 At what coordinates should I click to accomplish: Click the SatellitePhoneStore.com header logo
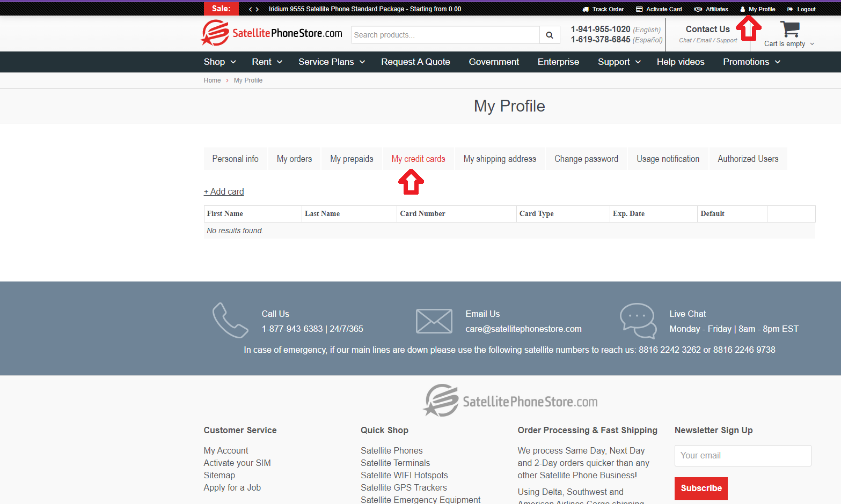tap(272, 33)
